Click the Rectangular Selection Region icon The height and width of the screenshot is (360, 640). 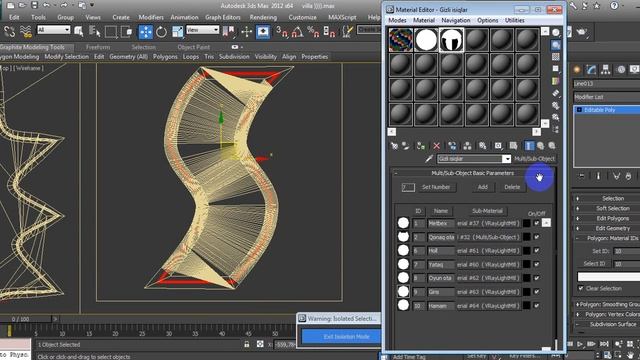pos(110,31)
